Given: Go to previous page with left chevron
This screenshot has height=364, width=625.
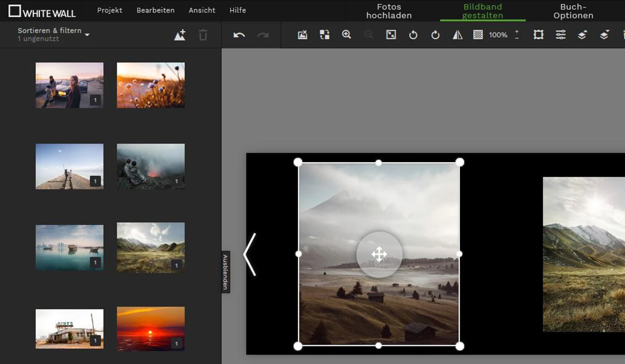Looking at the screenshot, I should click(250, 254).
